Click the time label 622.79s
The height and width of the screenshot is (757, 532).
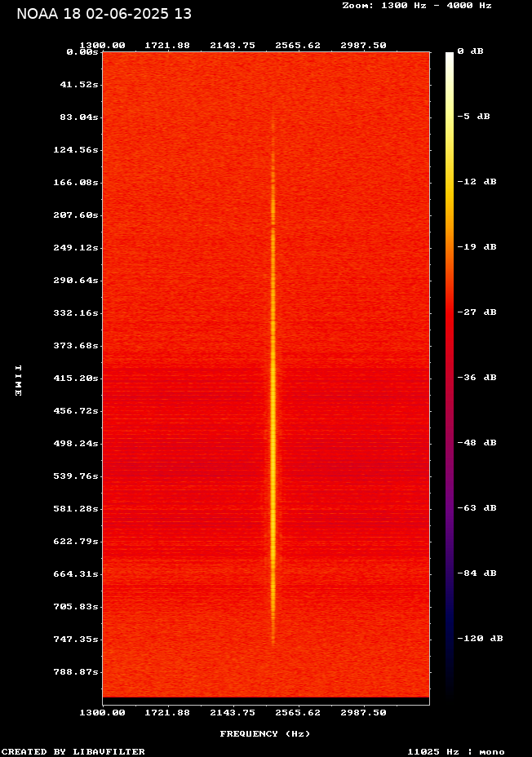(76, 541)
